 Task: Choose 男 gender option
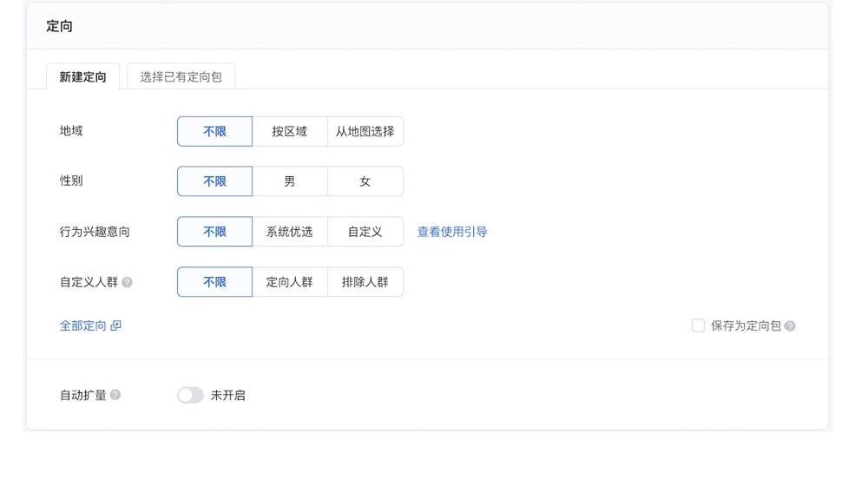(x=290, y=181)
